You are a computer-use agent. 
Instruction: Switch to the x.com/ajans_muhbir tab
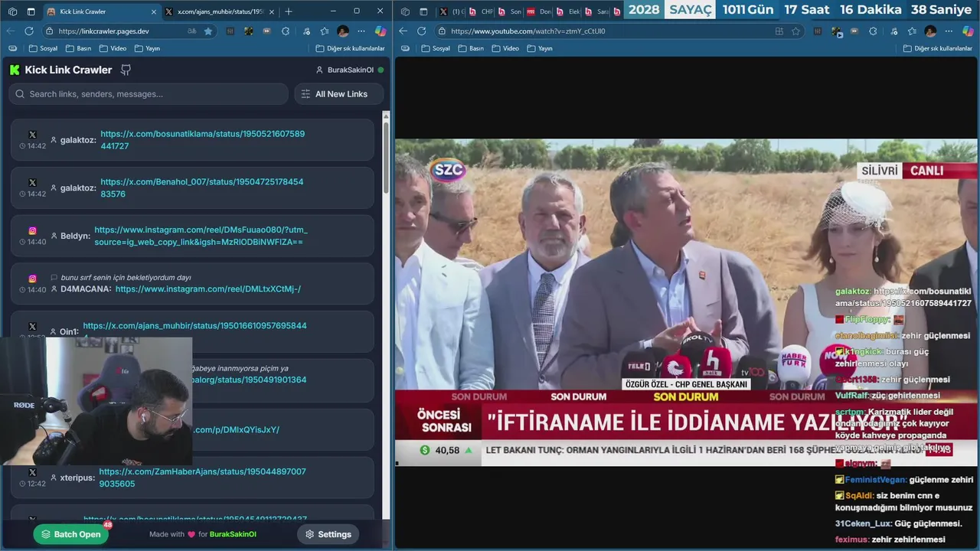(x=220, y=11)
